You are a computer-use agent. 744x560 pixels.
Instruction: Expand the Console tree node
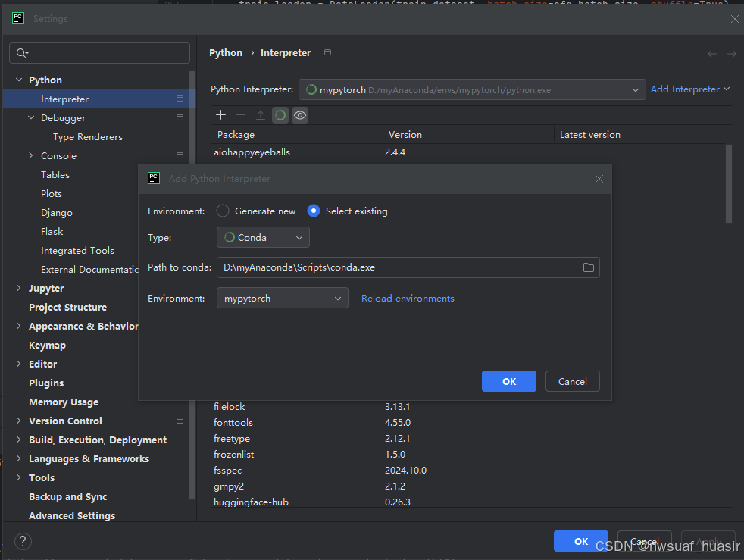click(x=31, y=155)
